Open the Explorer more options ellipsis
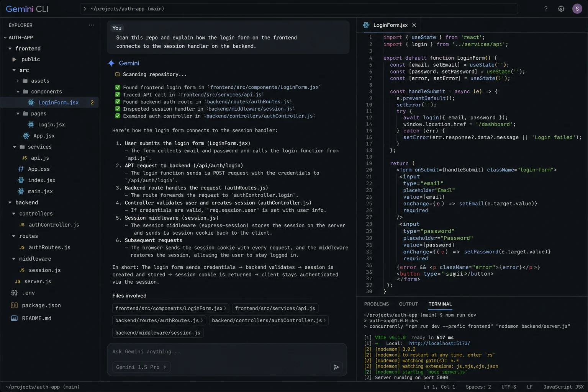This screenshot has height=392, width=588. (x=91, y=25)
